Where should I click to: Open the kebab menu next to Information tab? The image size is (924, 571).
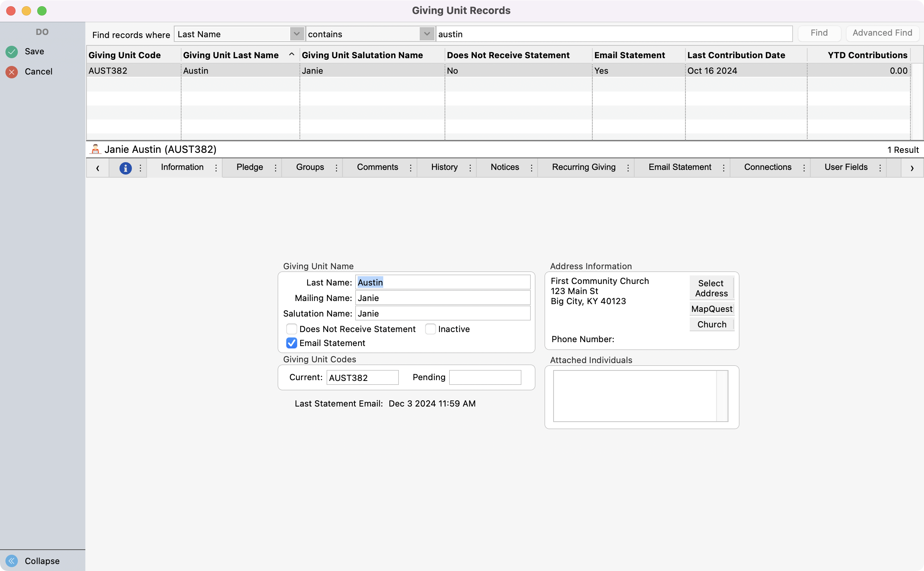click(216, 168)
